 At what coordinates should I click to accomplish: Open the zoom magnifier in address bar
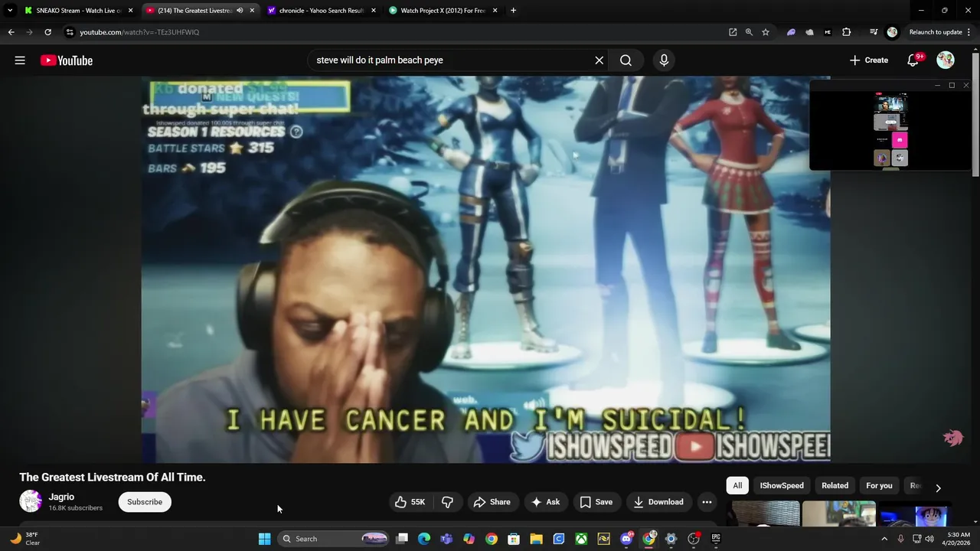click(x=749, y=32)
